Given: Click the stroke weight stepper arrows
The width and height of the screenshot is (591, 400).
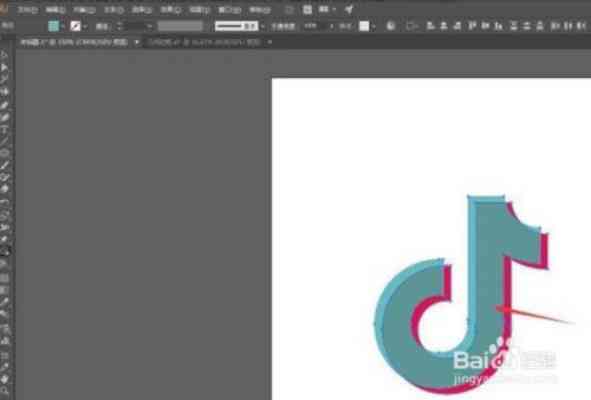Looking at the screenshot, I should point(119,26).
